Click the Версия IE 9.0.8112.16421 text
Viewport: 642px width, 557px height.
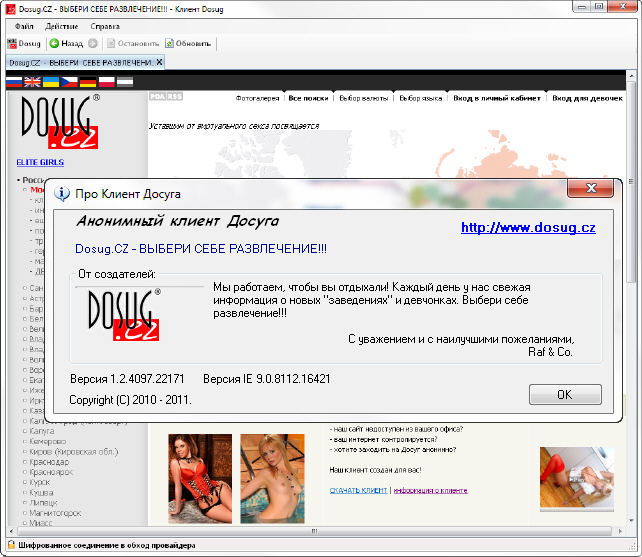pyautogui.click(x=267, y=379)
